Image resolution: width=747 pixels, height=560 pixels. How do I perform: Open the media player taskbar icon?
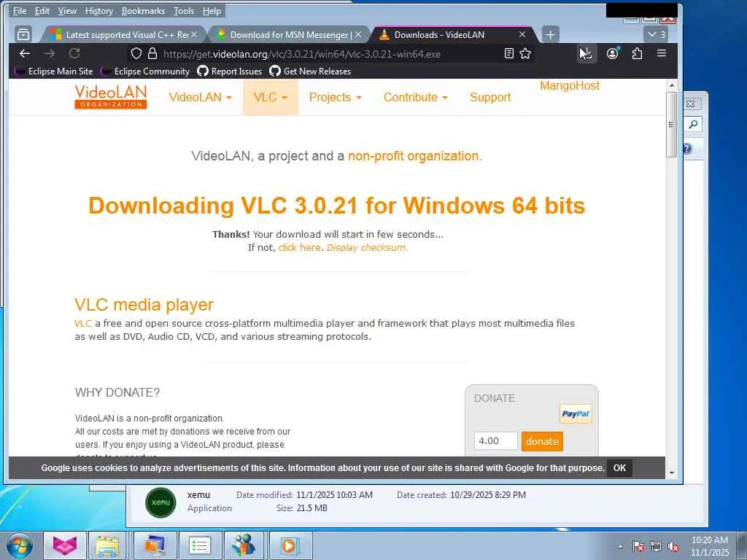pyautogui.click(x=290, y=545)
